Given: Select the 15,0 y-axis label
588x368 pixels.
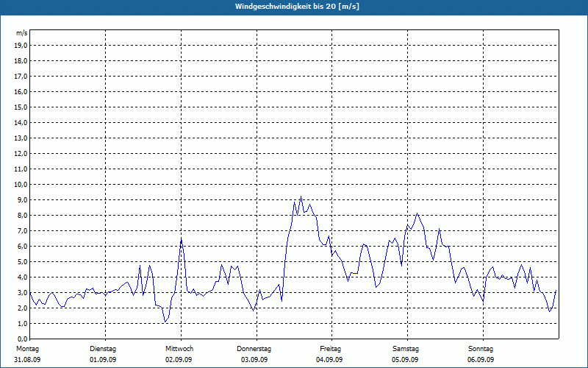Looking at the screenshot, I should (20, 107).
